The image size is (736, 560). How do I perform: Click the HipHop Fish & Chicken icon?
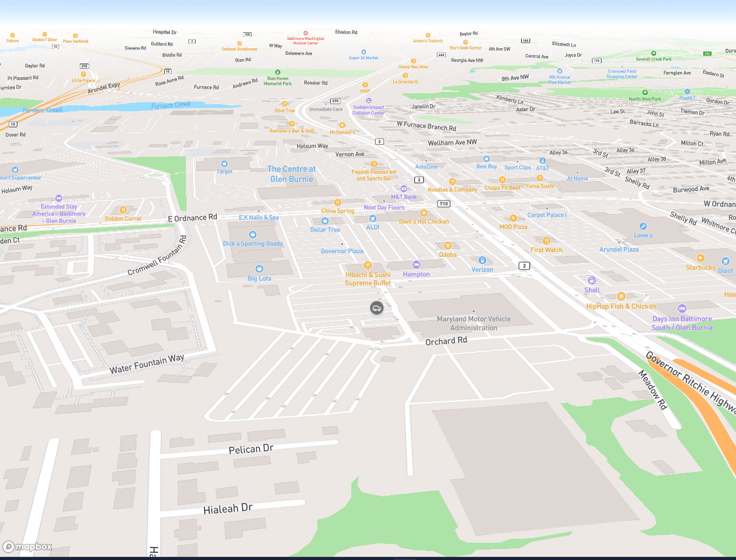(x=621, y=296)
